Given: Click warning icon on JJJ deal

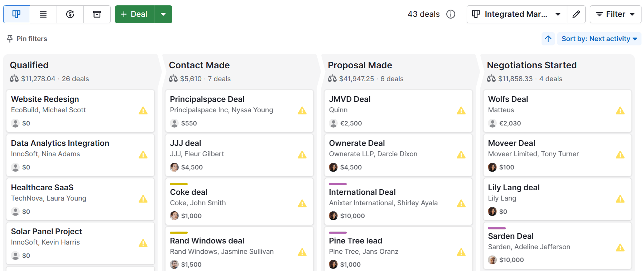Looking at the screenshot, I should pyautogui.click(x=302, y=154).
